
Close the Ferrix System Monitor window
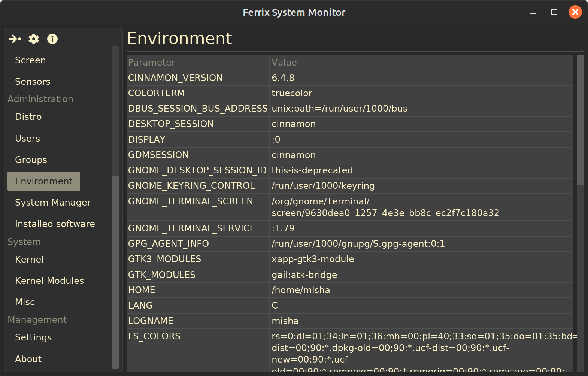575,12
